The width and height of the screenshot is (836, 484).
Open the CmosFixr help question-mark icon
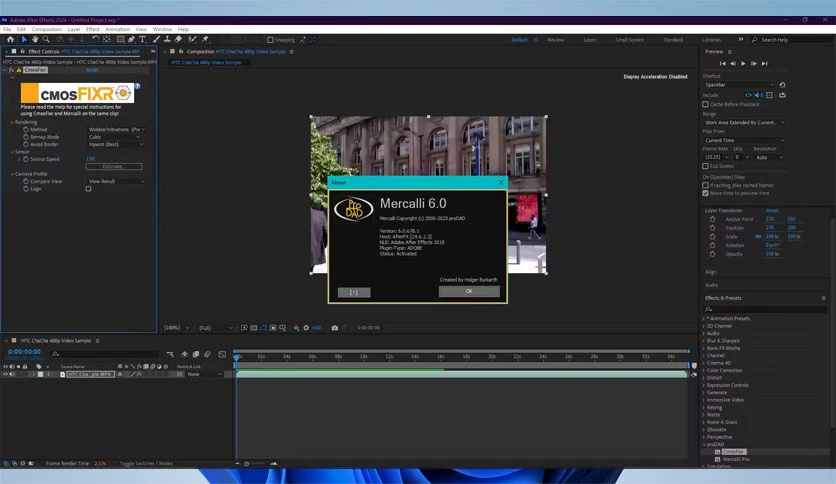pos(138,86)
